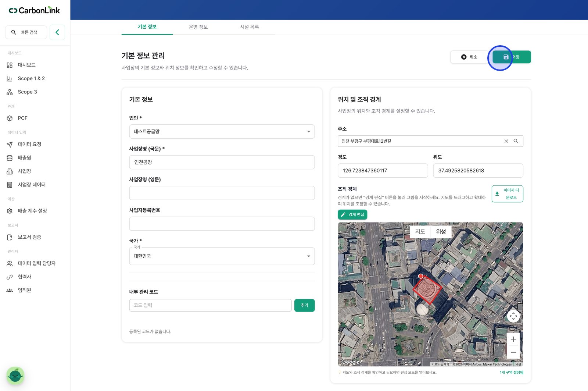Clear the address field with X icon
The image size is (588, 391).
(506, 141)
